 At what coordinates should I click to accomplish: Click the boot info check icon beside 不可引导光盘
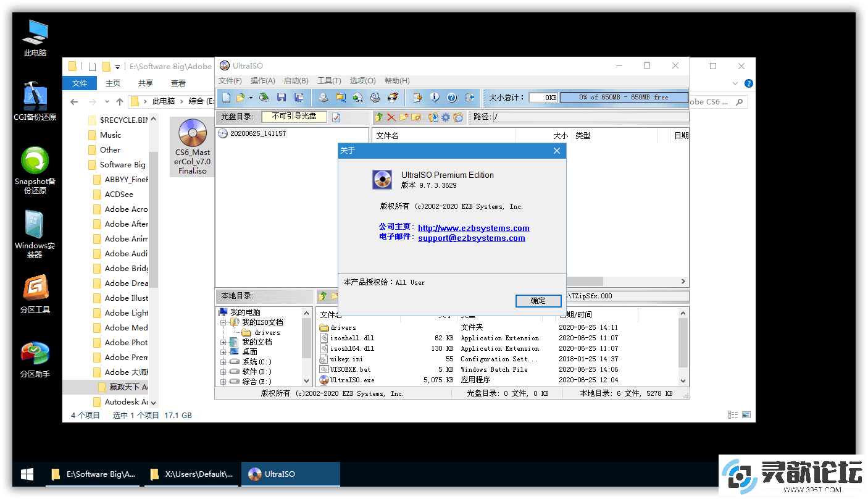(x=336, y=117)
